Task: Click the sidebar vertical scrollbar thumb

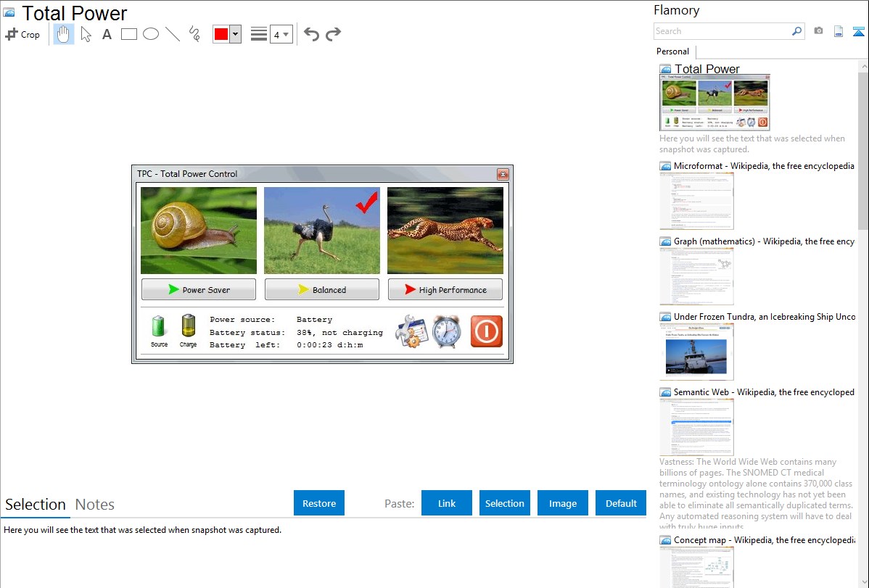Action: [863, 149]
